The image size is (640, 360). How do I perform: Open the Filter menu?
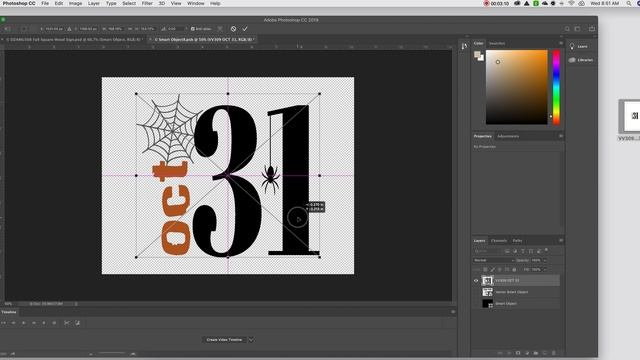147,3
